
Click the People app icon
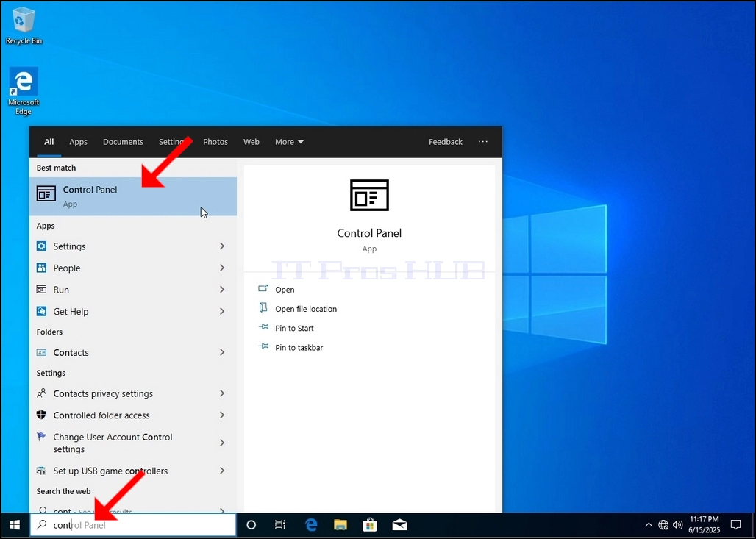coord(41,268)
